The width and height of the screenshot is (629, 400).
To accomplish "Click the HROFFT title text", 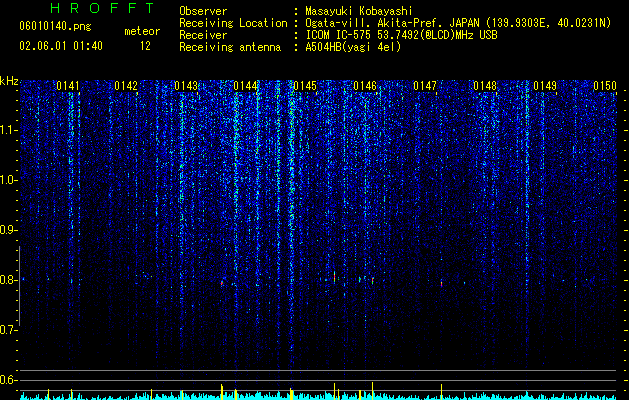I will [102, 8].
